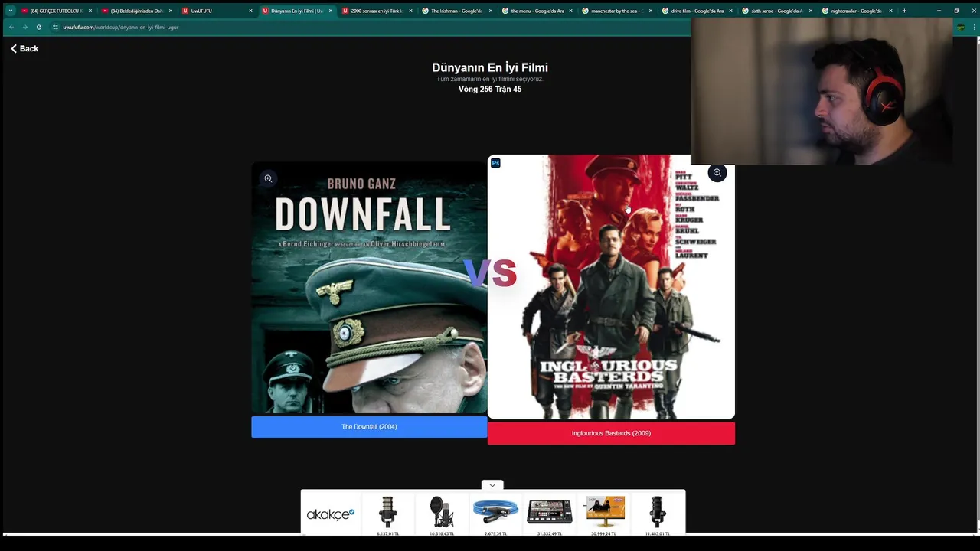This screenshot has width=980, height=551.
Task: Open the tab search dropdown arrow
Action: pyautogui.click(x=10, y=11)
